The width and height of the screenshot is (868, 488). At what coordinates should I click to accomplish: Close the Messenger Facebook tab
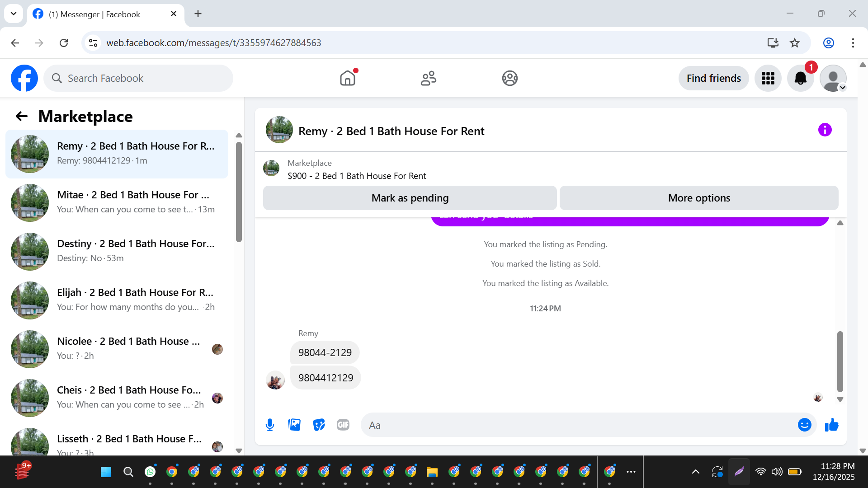pyautogui.click(x=174, y=14)
